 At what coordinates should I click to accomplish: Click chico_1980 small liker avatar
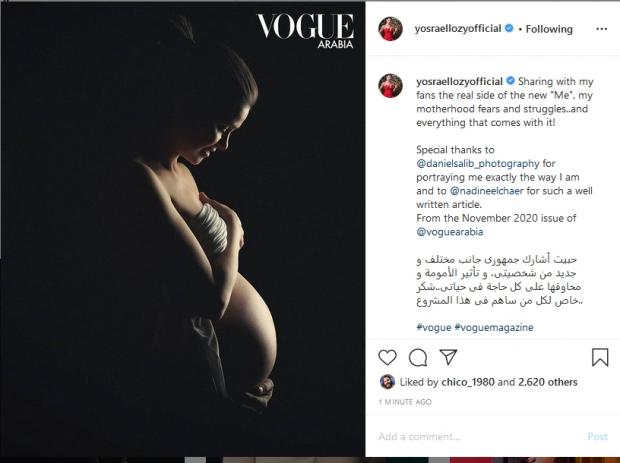(387, 382)
